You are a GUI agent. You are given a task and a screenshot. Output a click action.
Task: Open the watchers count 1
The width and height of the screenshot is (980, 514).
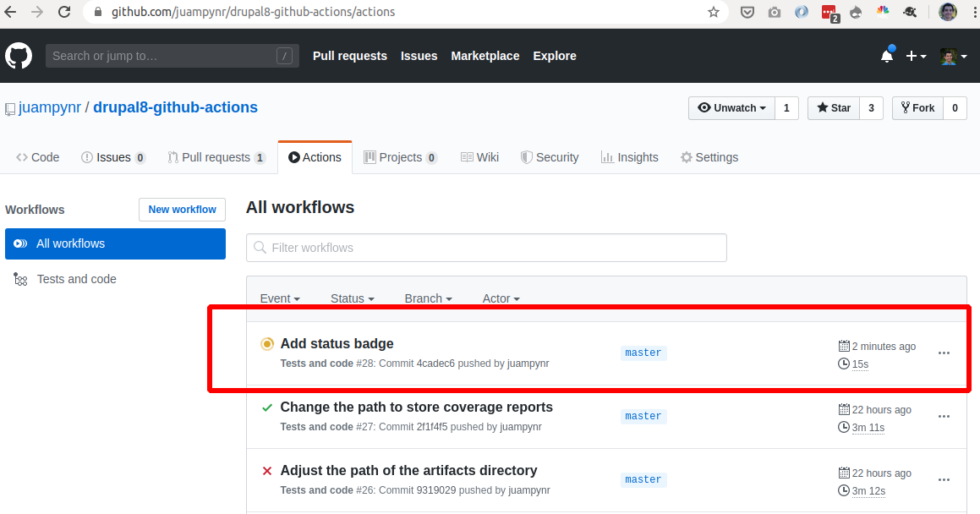click(x=786, y=108)
